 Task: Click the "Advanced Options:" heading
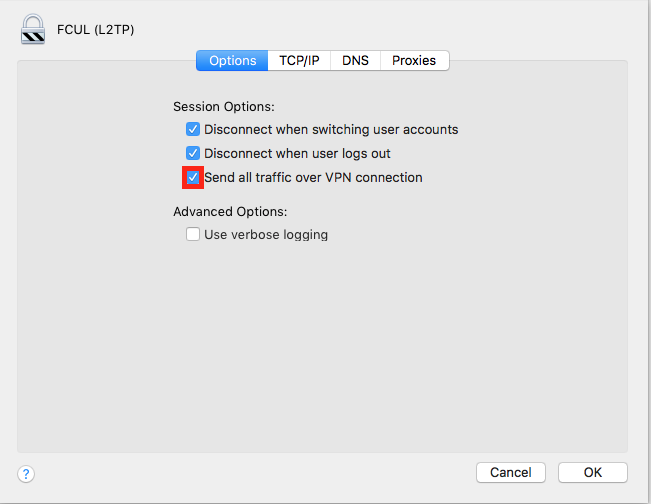229,211
